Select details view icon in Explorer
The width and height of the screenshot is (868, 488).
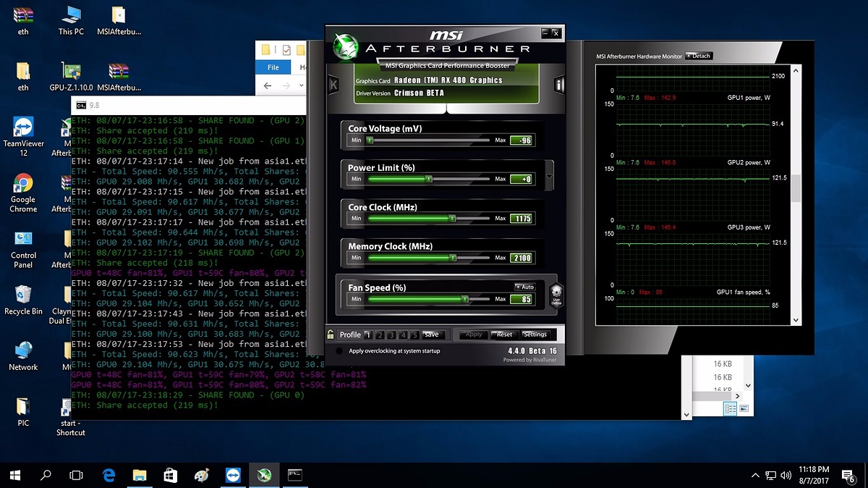click(731, 409)
